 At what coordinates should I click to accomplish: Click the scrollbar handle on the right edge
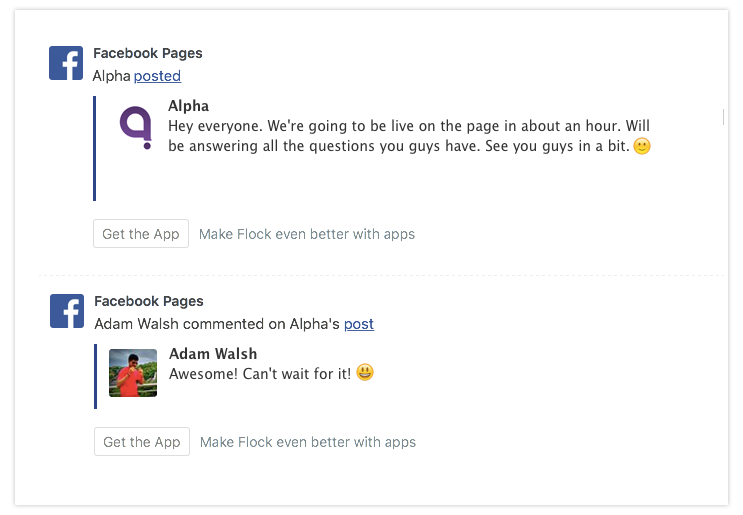723,116
